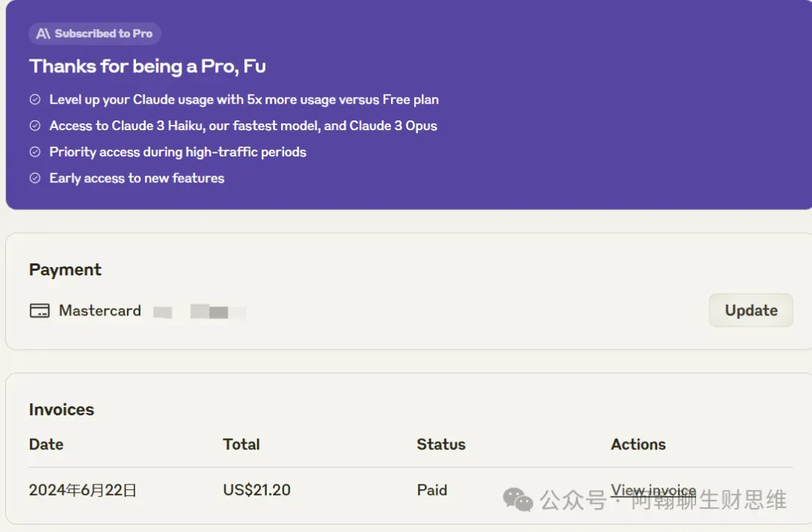Viewport: 812px width, 532px height.
Task: Click the Subscribed to Pro badge
Action: (x=95, y=34)
